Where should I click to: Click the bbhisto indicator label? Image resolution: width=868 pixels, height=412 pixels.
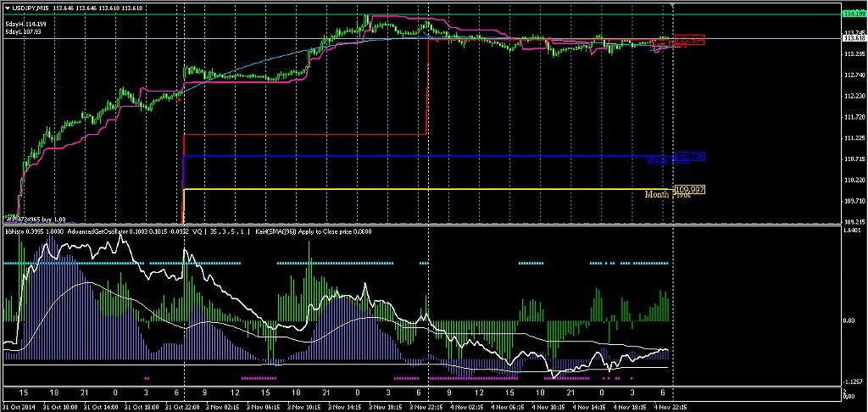click(x=15, y=230)
